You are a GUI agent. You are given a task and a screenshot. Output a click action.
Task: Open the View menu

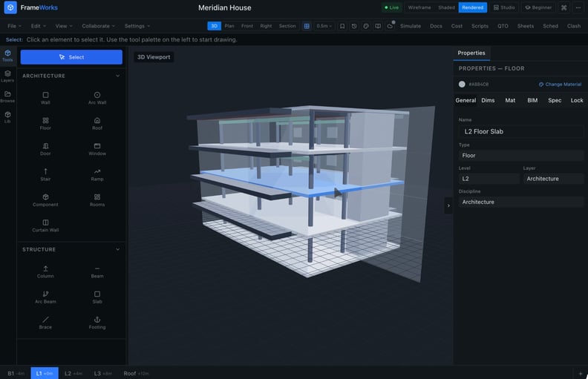[64, 26]
